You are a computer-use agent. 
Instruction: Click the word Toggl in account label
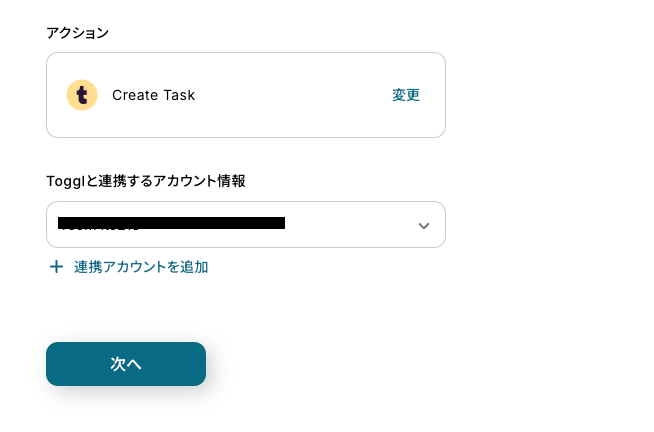click(x=66, y=181)
